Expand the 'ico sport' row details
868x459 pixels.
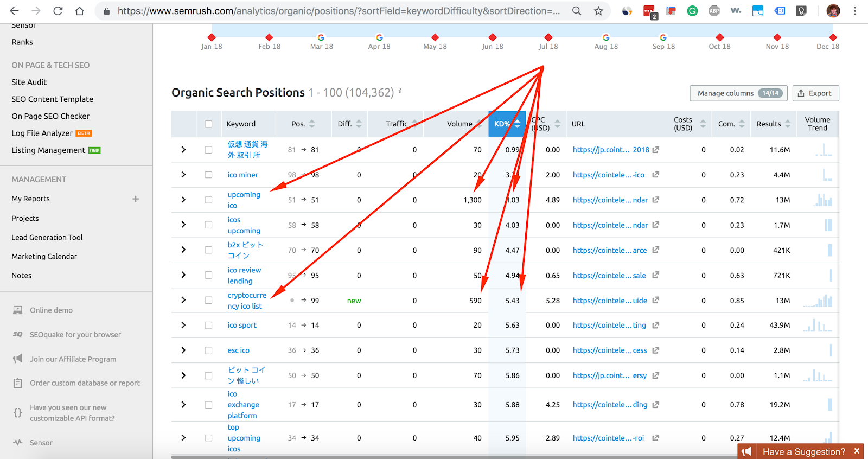pos(183,325)
